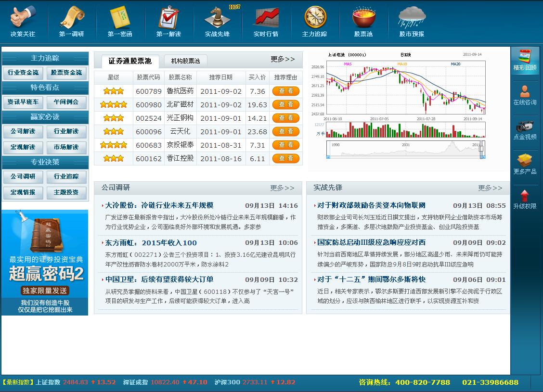
Task: Switch to the 机构股票池 tab
Action: tap(186, 61)
